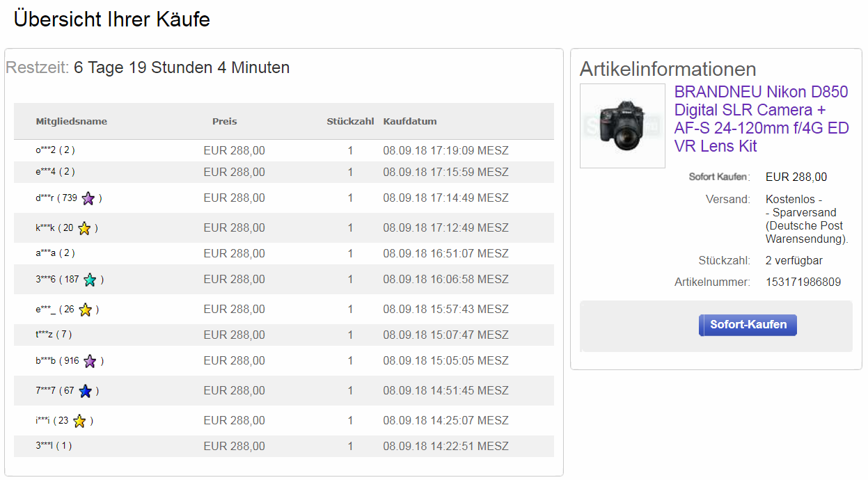Click the Mitgliedsname column header
The image size is (868, 480).
point(72,122)
